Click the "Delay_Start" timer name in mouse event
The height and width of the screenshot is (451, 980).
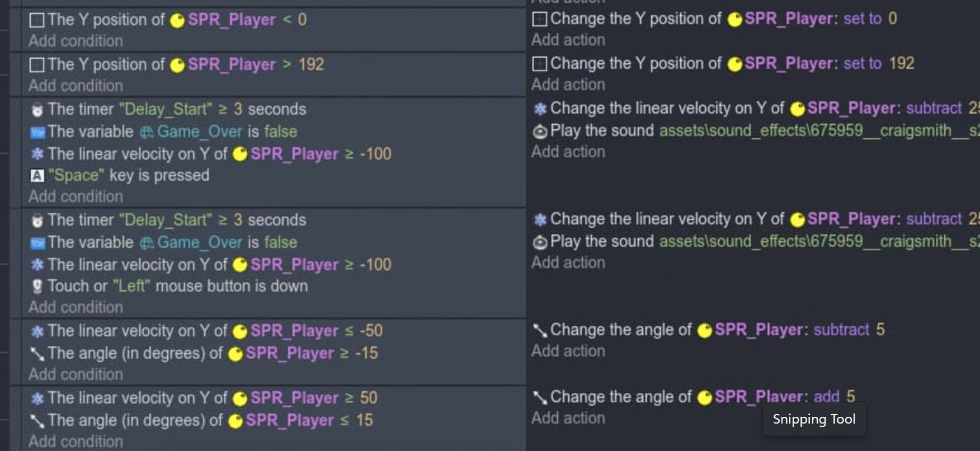[166, 220]
